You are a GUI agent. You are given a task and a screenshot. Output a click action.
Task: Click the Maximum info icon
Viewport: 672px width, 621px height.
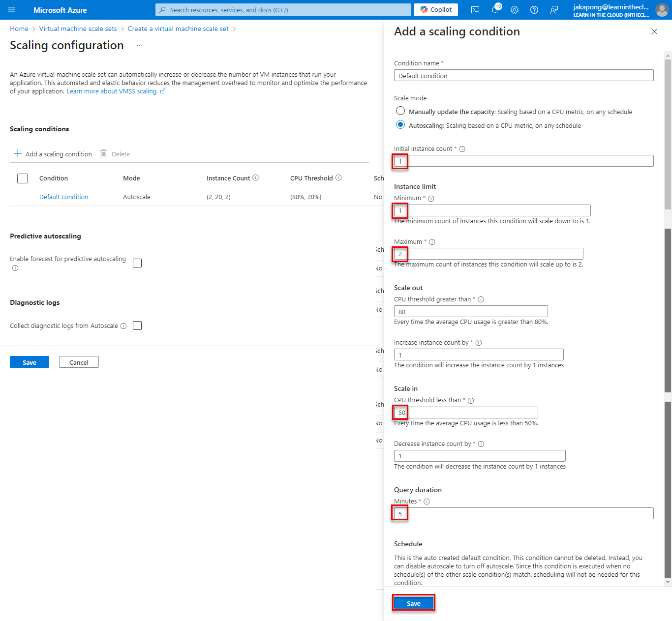[432, 242]
